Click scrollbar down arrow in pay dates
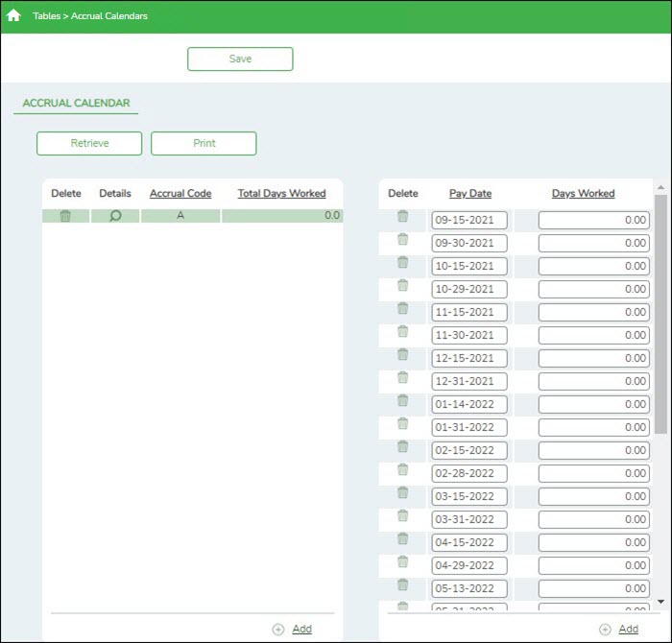 click(x=660, y=602)
